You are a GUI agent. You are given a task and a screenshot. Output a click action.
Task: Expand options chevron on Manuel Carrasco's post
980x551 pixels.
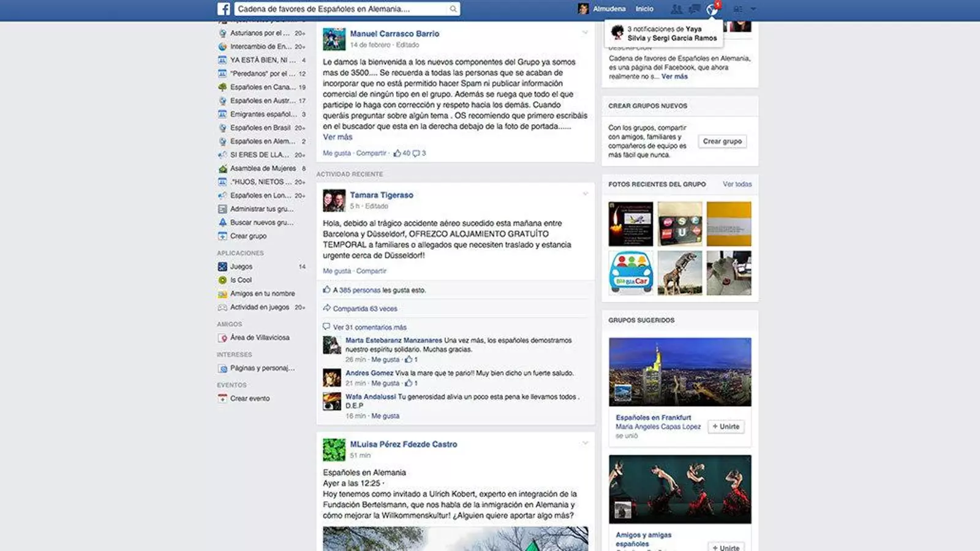pyautogui.click(x=585, y=32)
